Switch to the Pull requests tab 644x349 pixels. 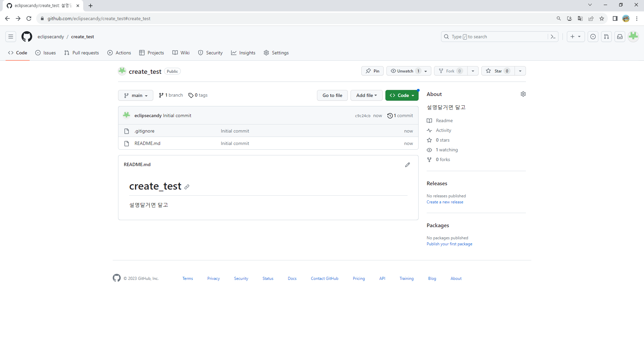pos(82,53)
